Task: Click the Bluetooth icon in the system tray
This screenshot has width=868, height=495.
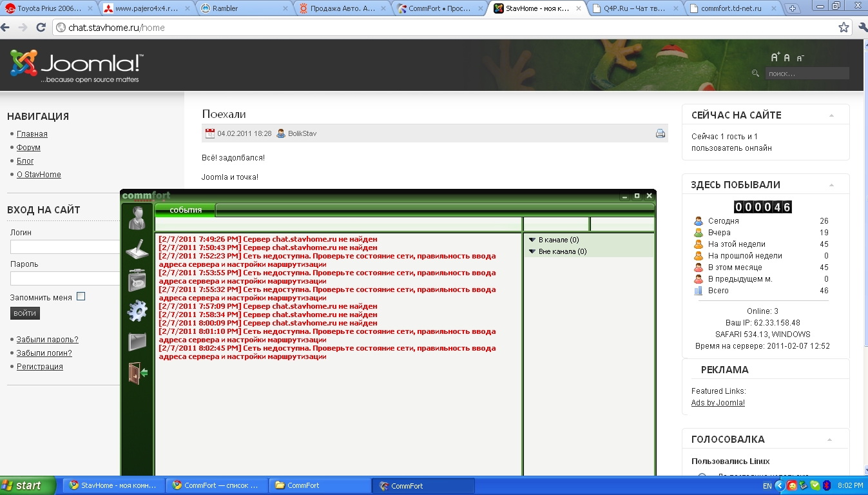Action: [x=826, y=485]
